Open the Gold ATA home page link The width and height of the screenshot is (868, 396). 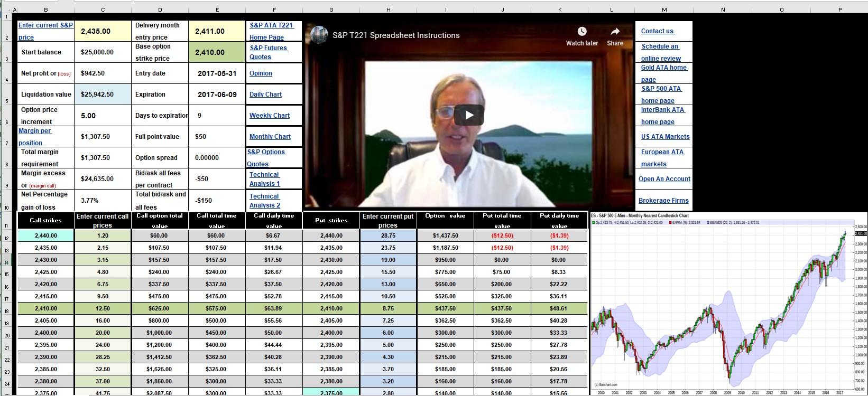(x=664, y=73)
